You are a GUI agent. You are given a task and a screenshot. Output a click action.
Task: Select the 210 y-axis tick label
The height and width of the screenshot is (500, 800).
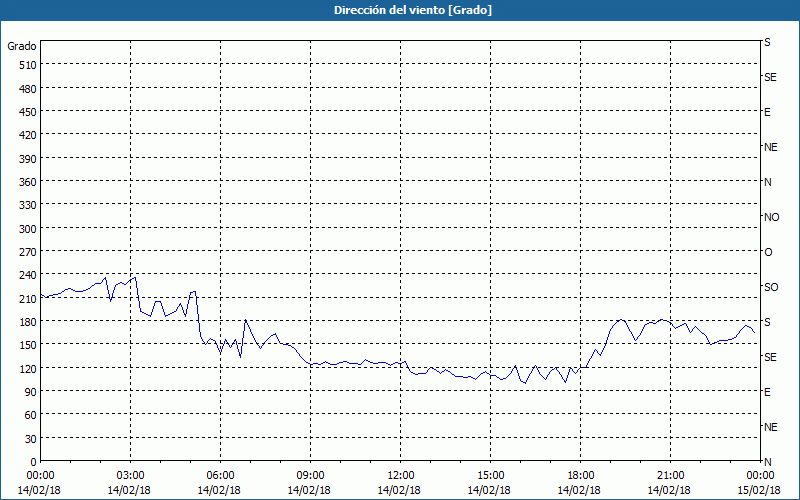click(x=29, y=298)
